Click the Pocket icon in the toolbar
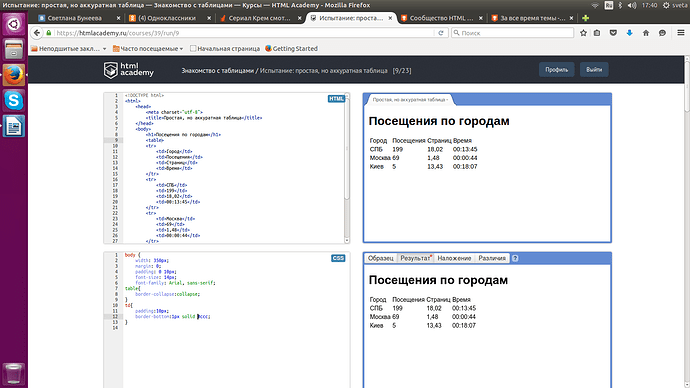The width and height of the screenshot is (690, 388). [x=613, y=33]
